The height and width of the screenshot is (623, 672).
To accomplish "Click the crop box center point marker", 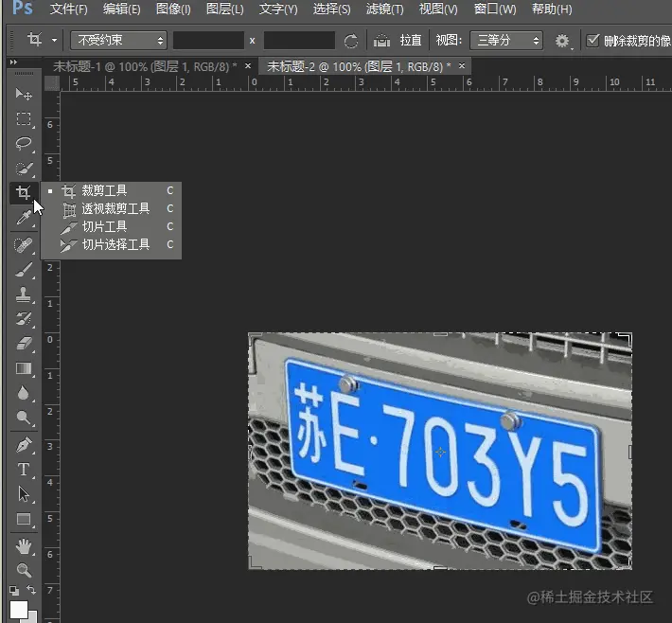I will pos(440,452).
